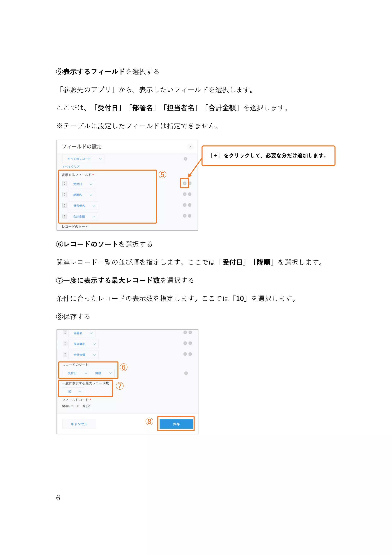The height and width of the screenshot is (555, 392).
Task: Click the plus icon on the 部署名 row in the Save-button dialog
Action: [x=185, y=332]
